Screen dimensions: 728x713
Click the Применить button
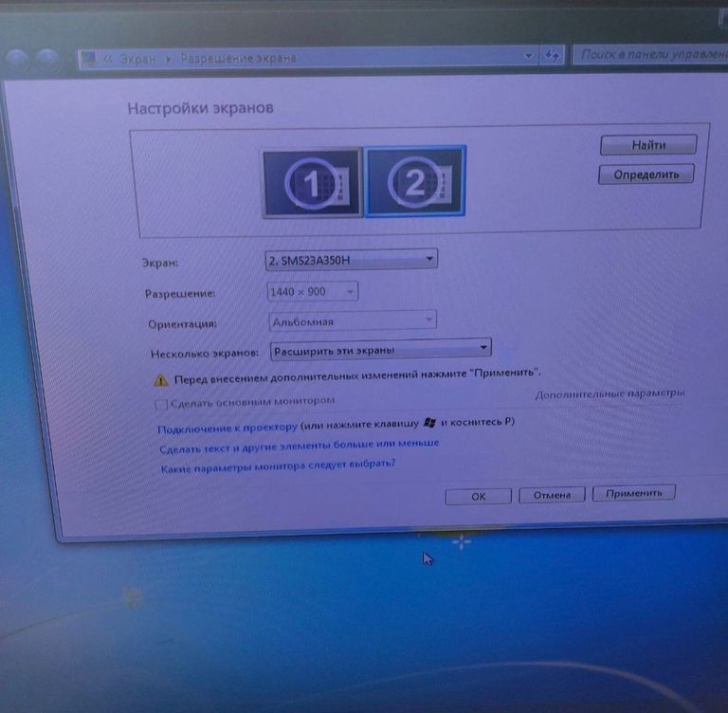[634, 493]
